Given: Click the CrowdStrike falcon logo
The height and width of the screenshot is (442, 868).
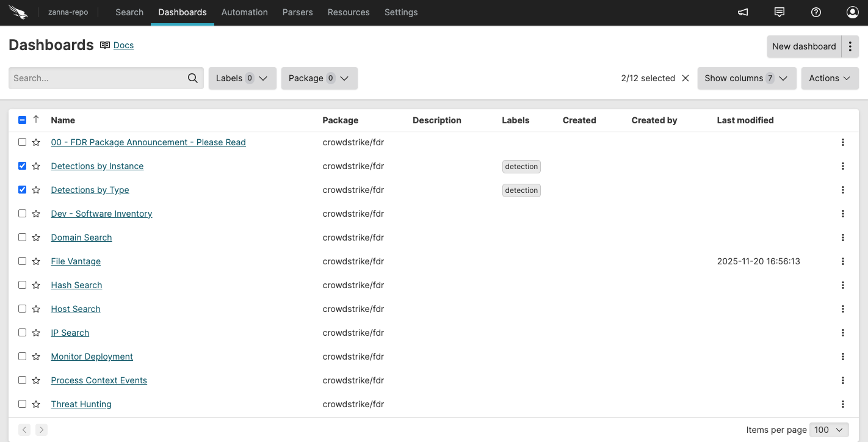Looking at the screenshot, I should point(18,12).
